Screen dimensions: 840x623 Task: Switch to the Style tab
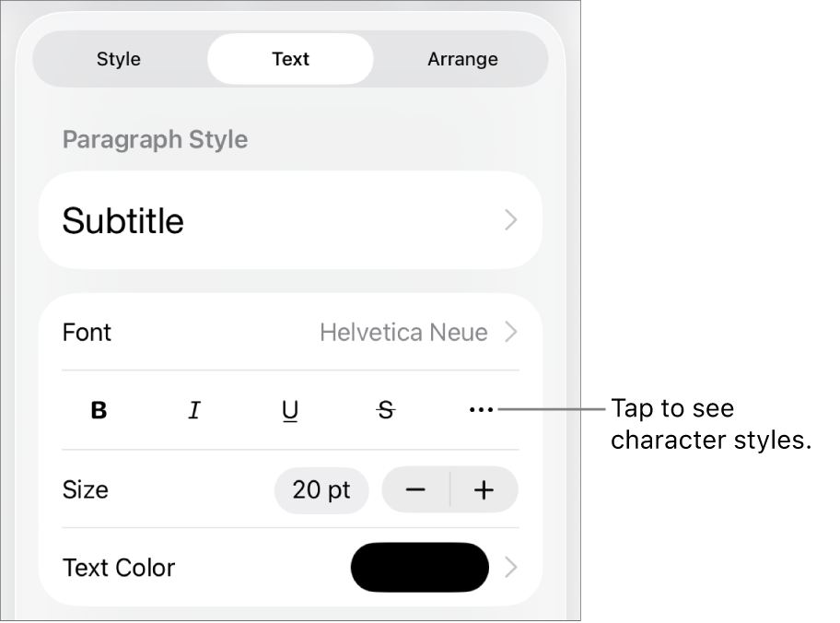(118, 59)
